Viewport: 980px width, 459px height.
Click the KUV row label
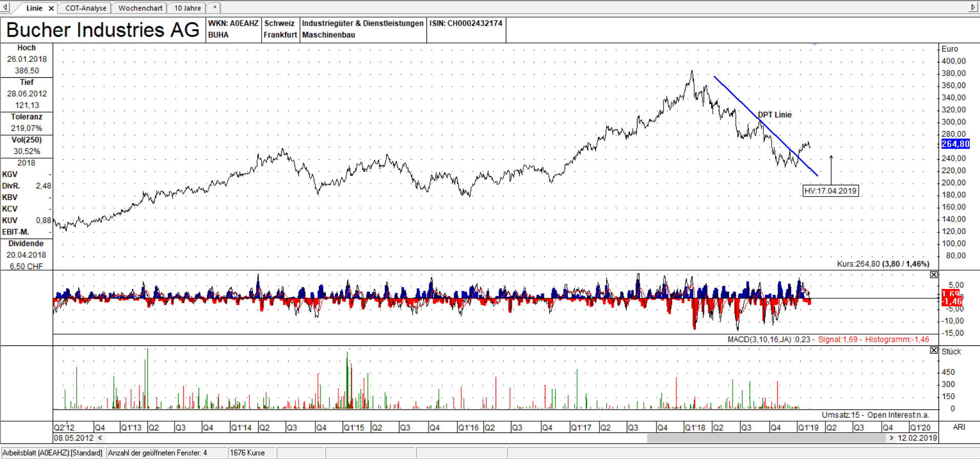coord(10,221)
